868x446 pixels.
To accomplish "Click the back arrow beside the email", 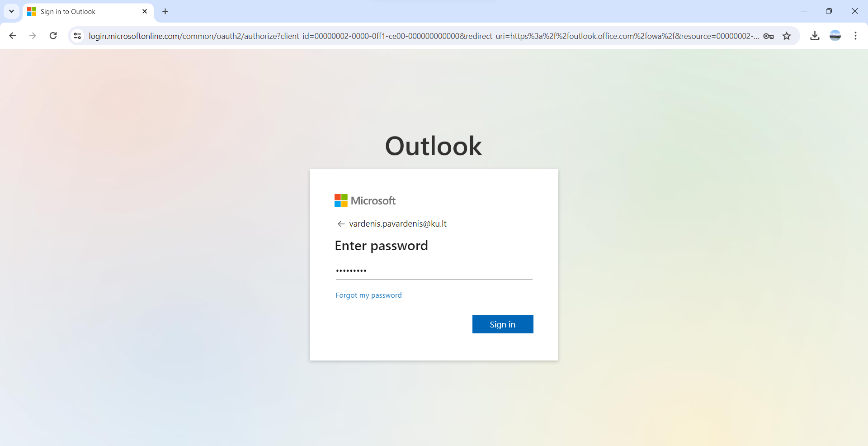I will tap(341, 224).
